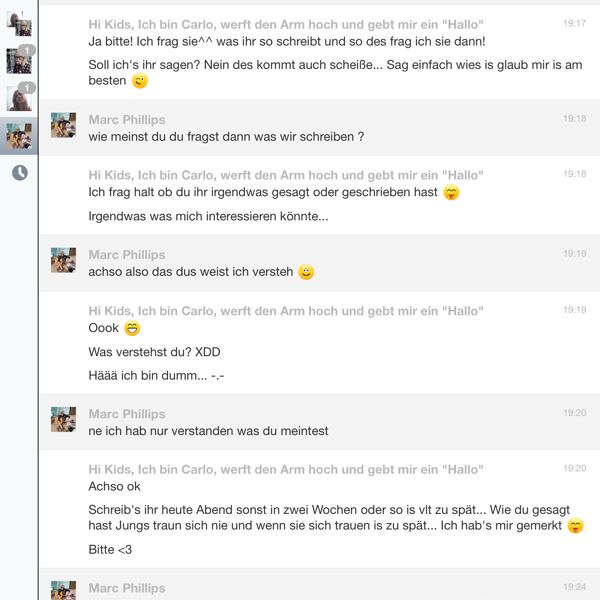Open the recent conversations clock icon

coord(20,173)
